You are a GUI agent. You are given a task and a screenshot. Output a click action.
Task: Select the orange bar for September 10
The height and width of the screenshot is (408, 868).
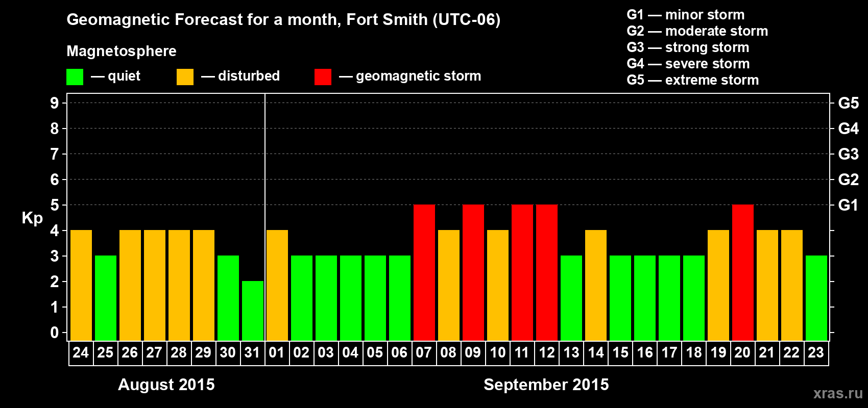[x=498, y=286]
